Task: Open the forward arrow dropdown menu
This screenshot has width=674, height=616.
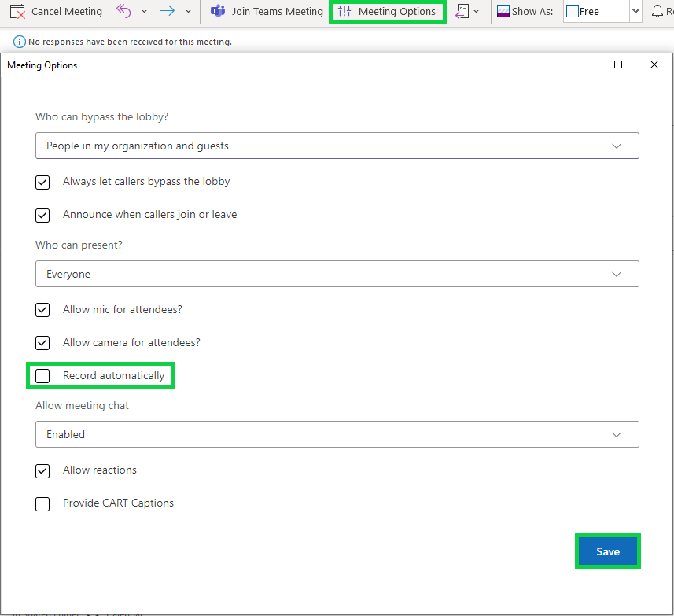Action: tap(188, 12)
